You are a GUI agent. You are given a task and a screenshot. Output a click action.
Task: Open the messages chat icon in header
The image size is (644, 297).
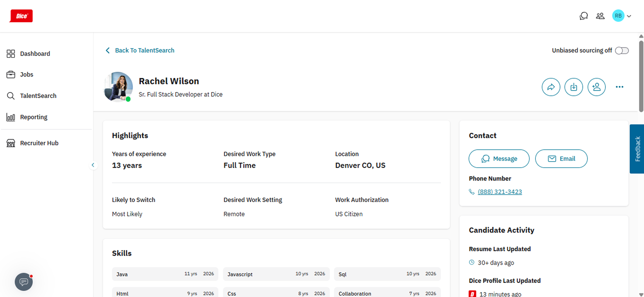click(x=584, y=16)
